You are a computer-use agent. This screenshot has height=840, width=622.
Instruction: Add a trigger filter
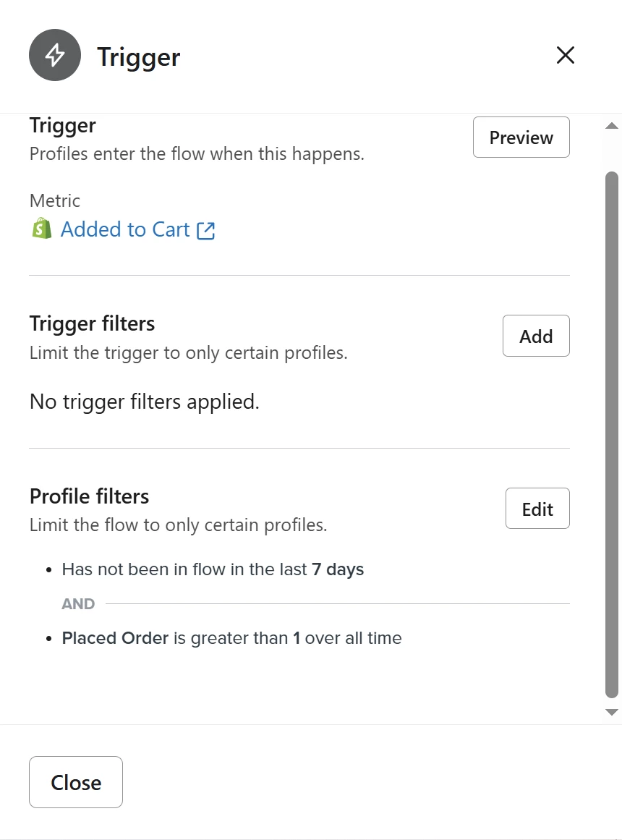click(x=536, y=336)
